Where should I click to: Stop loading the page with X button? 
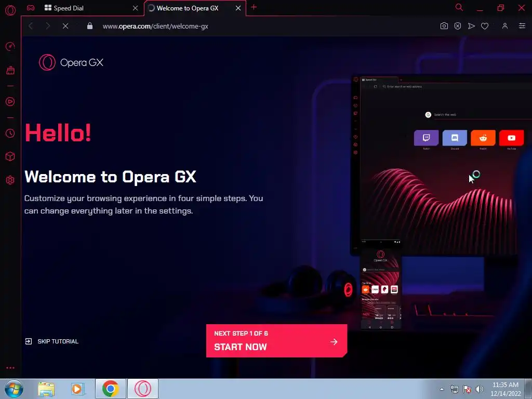click(x=65, y=26)
